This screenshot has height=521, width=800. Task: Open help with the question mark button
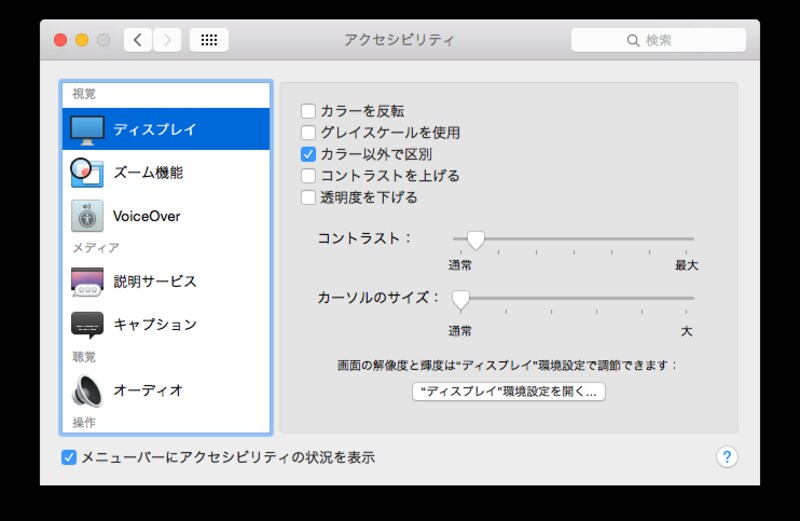[x=727, y=457]
